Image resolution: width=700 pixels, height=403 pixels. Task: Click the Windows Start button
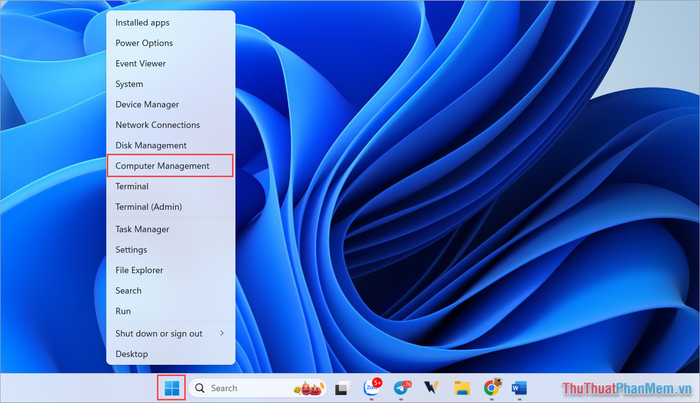point(171,388)
